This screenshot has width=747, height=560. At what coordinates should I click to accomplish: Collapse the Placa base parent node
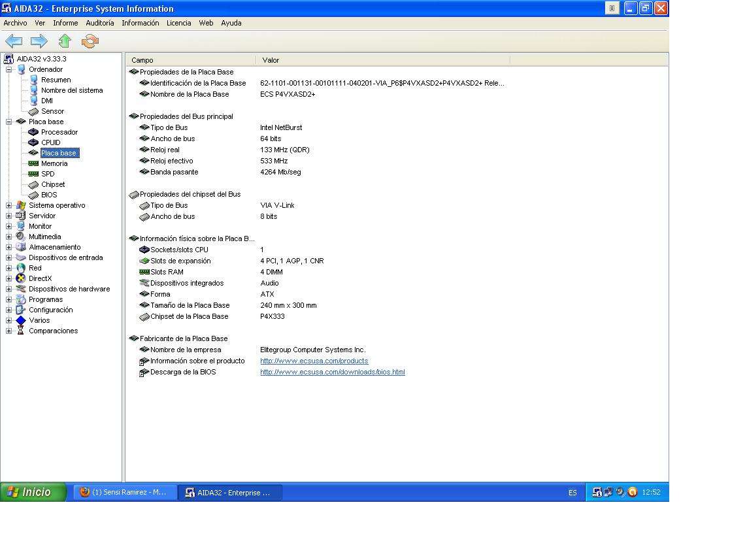pyautogui.click(x=8, y=122)
